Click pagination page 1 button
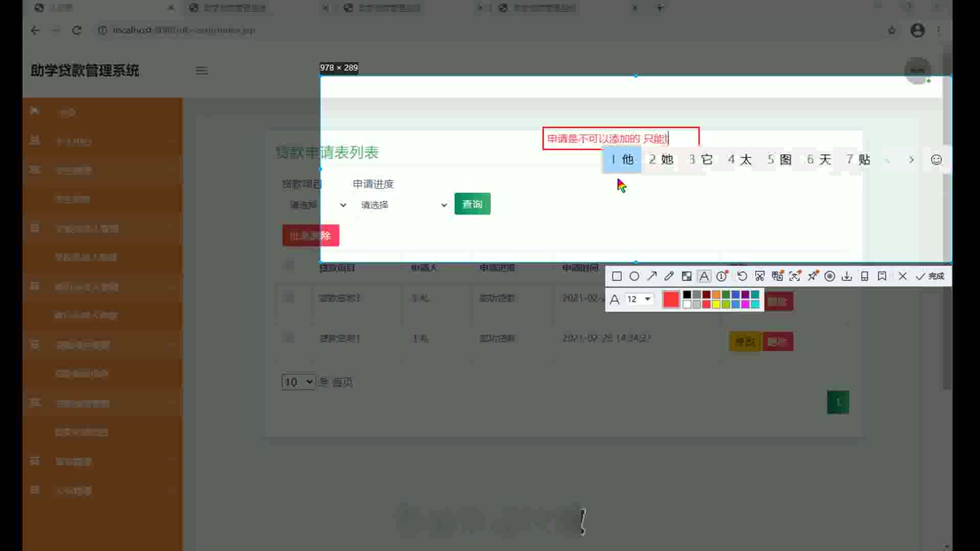 point(838,402)
